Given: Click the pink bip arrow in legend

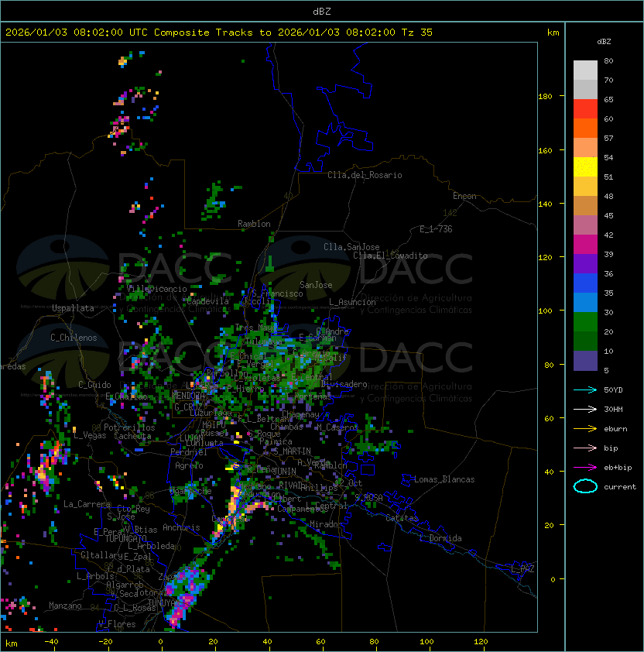Looking at the screenshot, I should coord(585,448).
